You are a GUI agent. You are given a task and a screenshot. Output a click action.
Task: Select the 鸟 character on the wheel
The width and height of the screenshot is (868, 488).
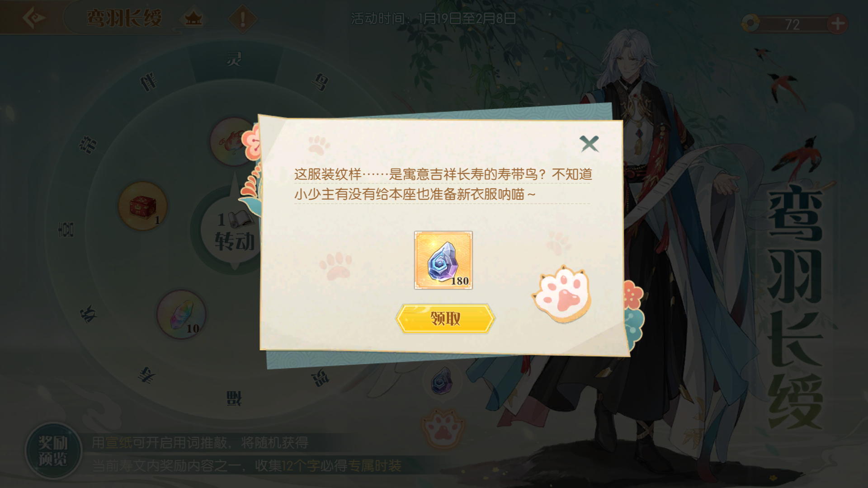click(x=320, y=82)
